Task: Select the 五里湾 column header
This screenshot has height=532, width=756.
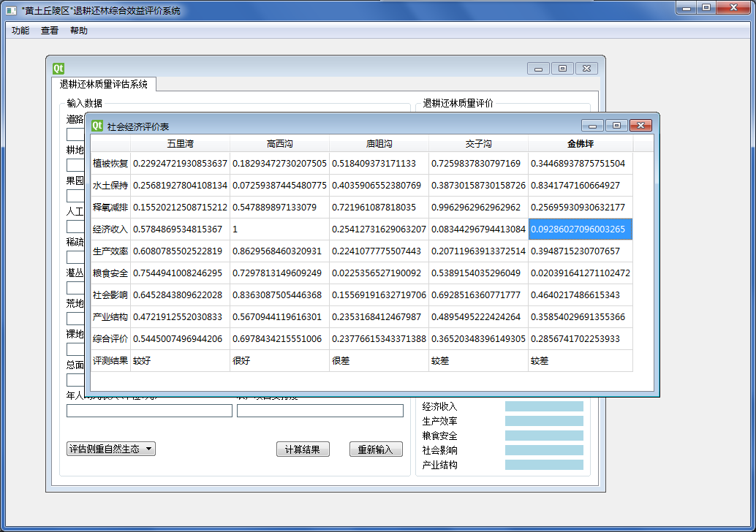Action: tap(180, 143)
